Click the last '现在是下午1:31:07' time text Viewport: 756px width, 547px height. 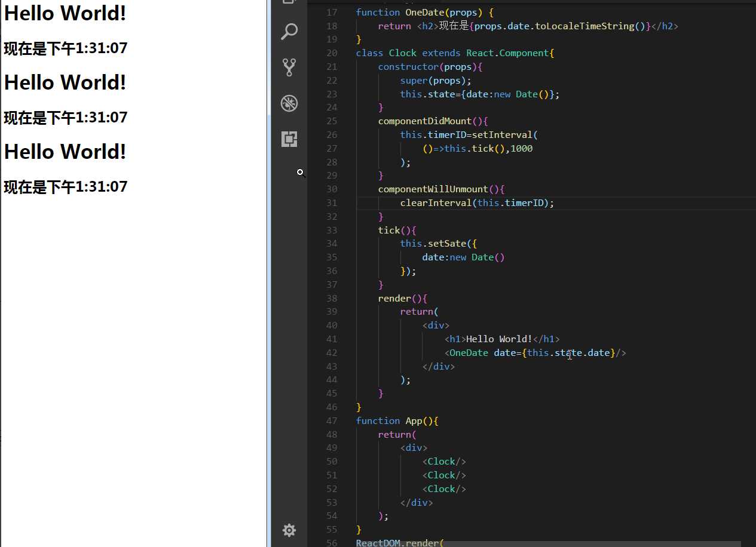click(66, 187)
